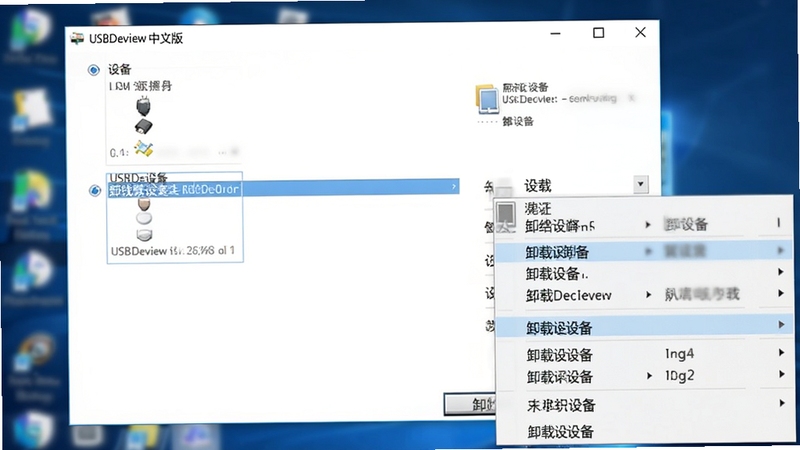Expand right-edge arrow on the IDg2 row

click(781, 374)
